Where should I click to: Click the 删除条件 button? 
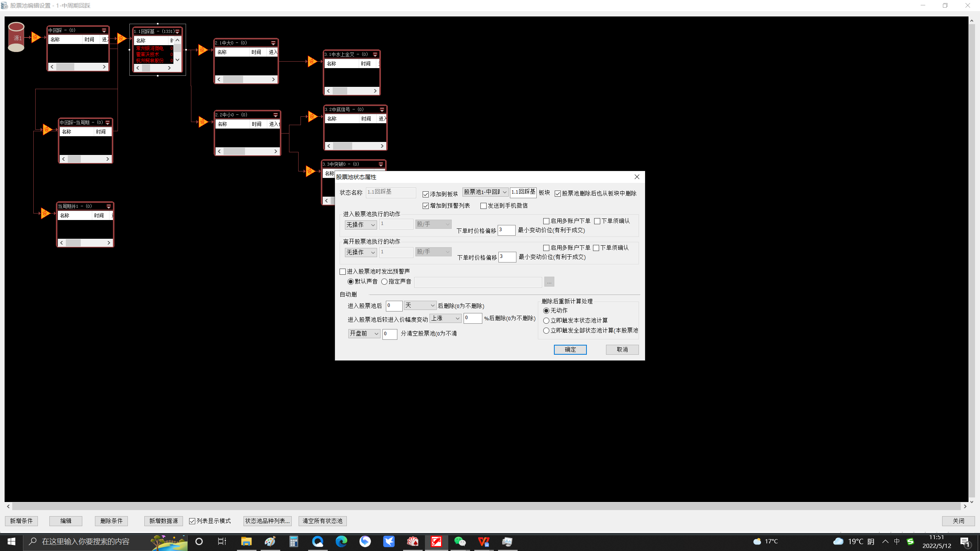point(111,521)
